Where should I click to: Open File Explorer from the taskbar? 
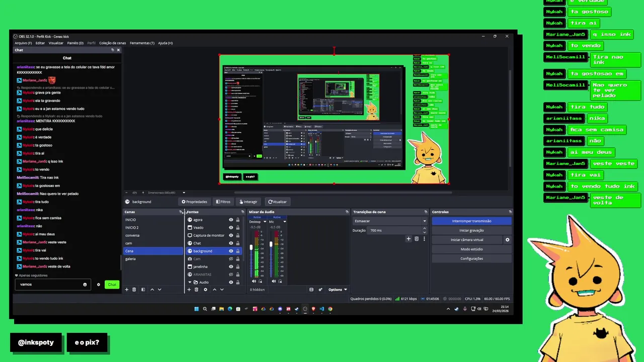(x=221, y=309)
